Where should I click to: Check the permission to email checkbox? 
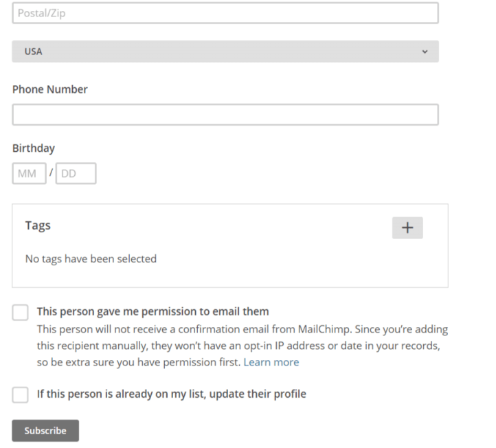point(21,313)
